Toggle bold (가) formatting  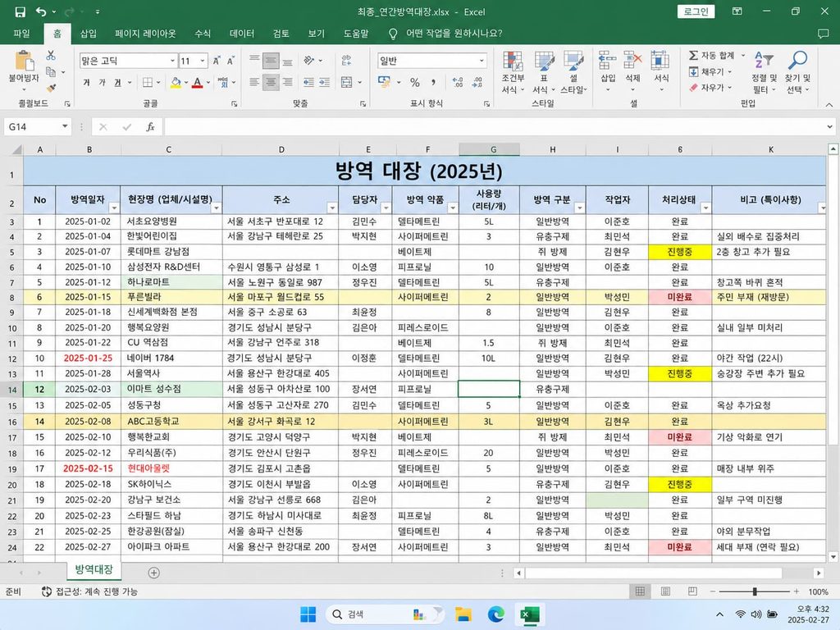(x=87, y=83)
